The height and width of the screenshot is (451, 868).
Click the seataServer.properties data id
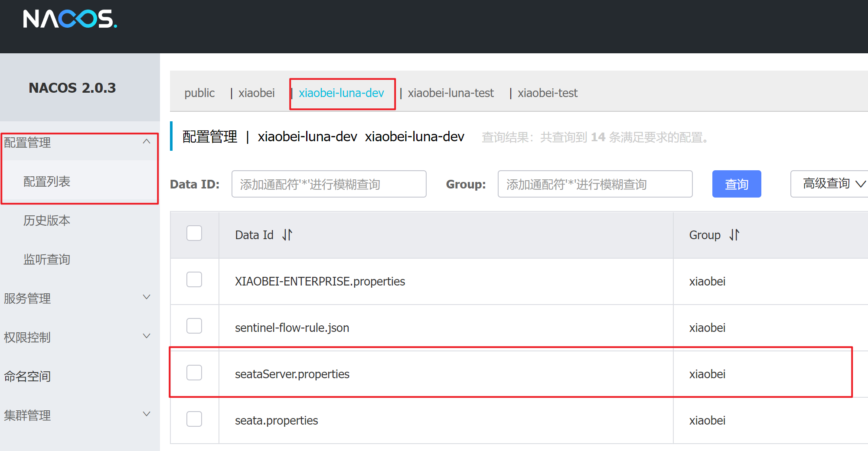click(x=292, y=374)
